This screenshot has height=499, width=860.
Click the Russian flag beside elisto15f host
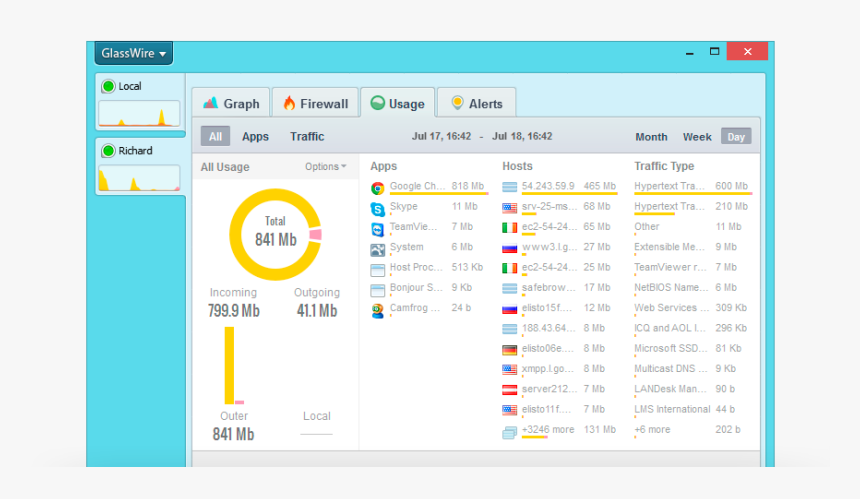(510, 309)
